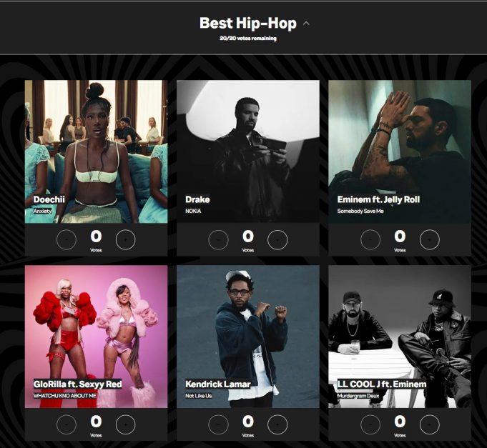This screenshot has width=487, height=448.
Task: Collapse the Best Hip-Hop category chevron
Action: click(306, 24)
